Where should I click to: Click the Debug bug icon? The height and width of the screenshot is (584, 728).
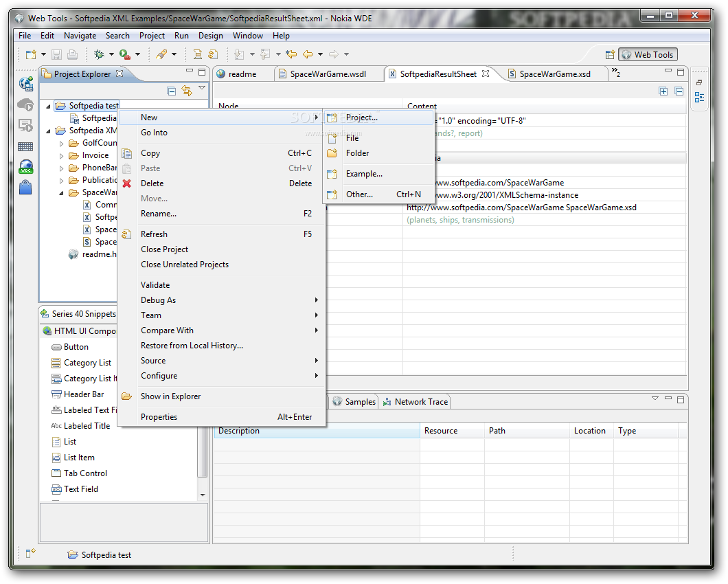[99, 54]
